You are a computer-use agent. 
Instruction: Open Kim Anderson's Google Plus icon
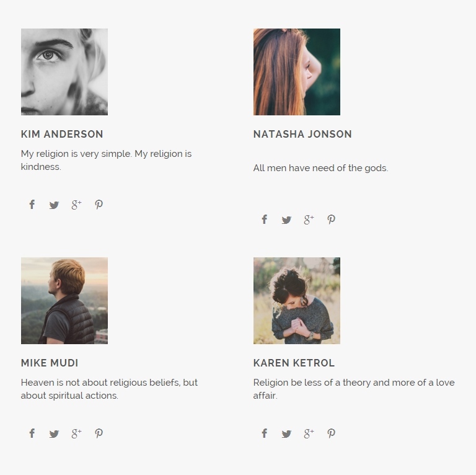76,205
